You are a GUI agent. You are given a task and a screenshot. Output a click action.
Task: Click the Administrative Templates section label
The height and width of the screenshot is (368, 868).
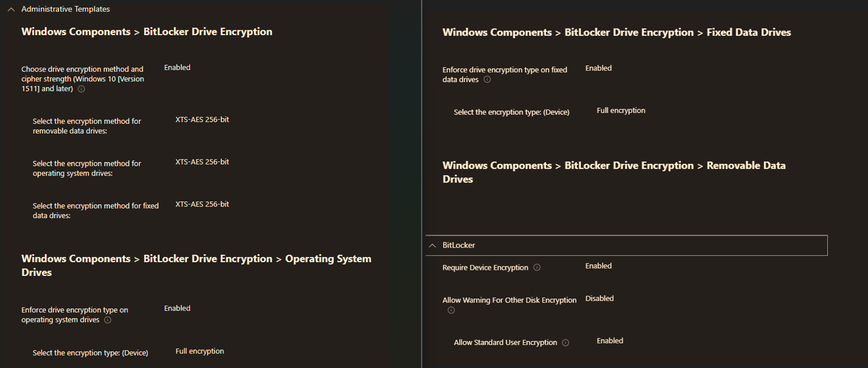(65, 9)
